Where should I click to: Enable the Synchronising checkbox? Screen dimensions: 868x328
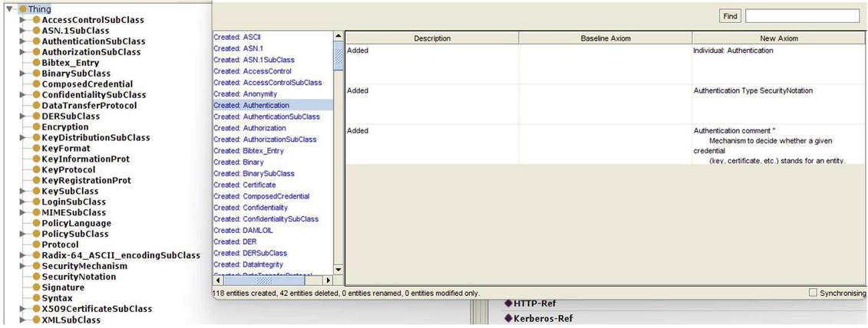813,294
